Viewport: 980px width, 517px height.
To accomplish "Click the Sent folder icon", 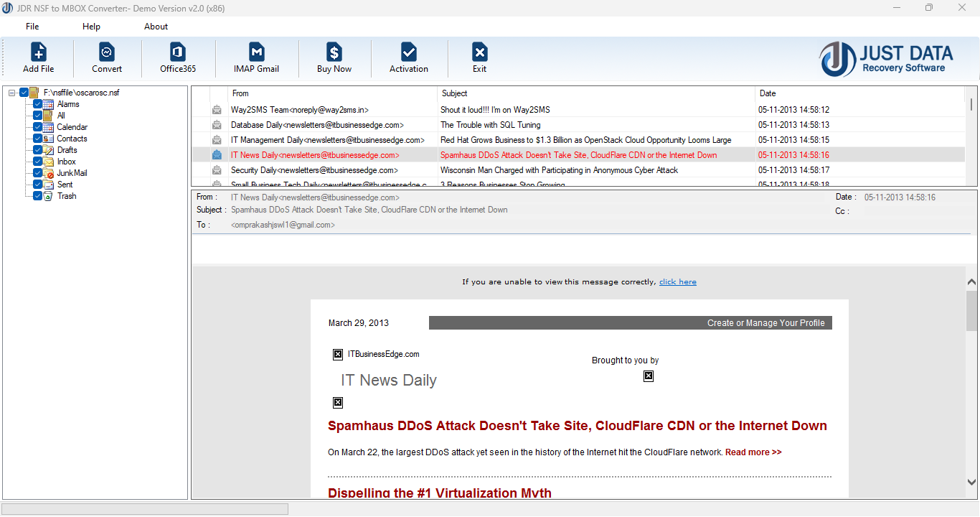I will (x=49, y=185).
